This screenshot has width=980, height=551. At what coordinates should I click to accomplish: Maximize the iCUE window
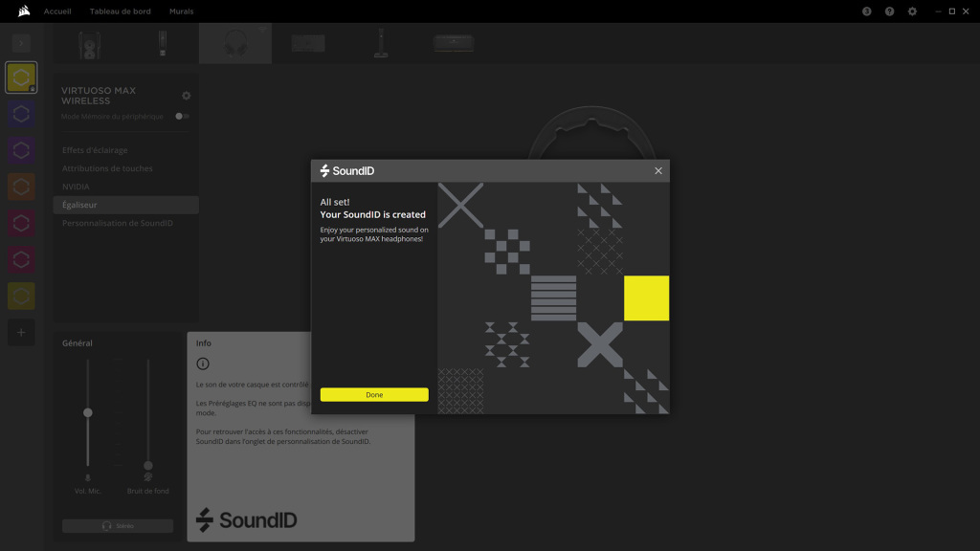coord(952,11)
